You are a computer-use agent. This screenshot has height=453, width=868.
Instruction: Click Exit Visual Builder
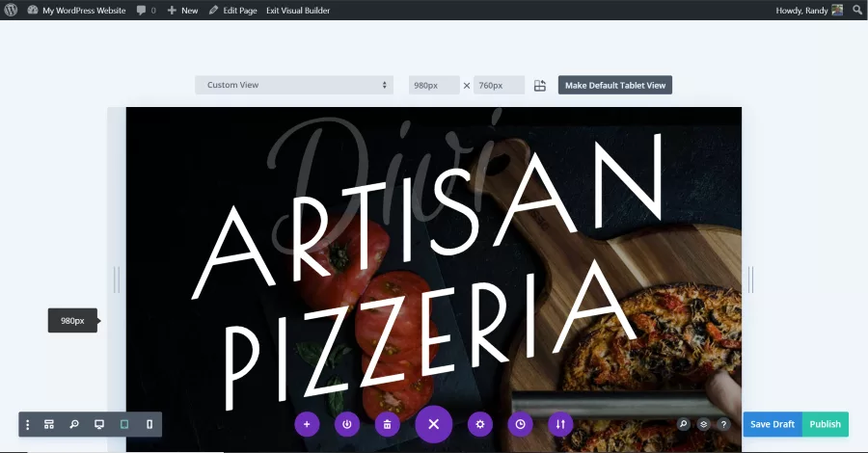coord(298,10)
